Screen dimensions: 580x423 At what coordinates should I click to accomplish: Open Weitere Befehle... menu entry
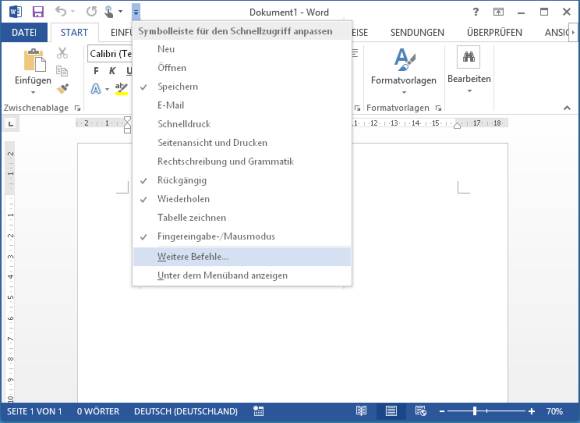pyautogui.click(x=242, y=257)
